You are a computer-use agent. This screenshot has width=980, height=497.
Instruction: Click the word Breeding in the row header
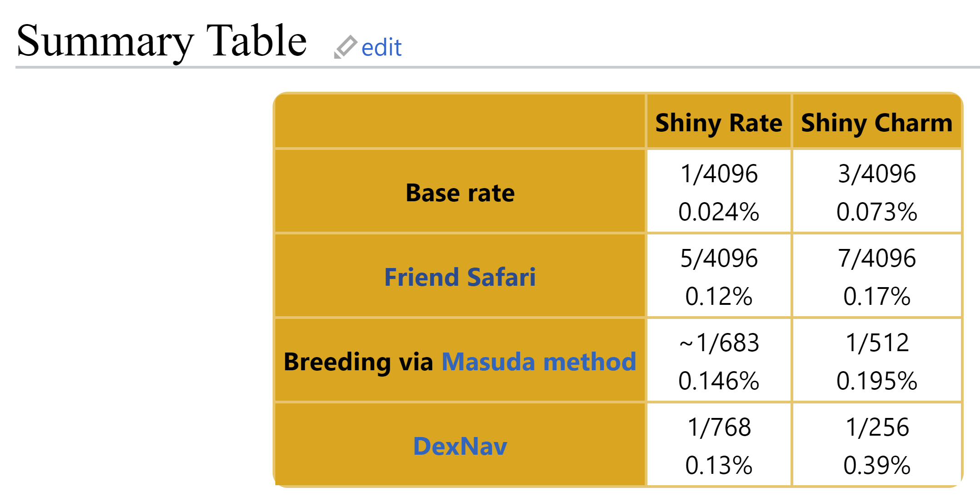tap(337, 362)
